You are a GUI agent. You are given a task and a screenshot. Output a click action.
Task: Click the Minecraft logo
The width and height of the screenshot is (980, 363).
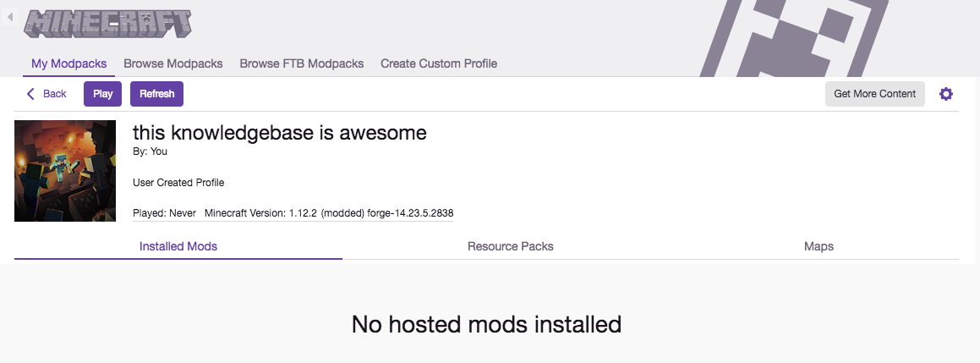coord(107,25)
